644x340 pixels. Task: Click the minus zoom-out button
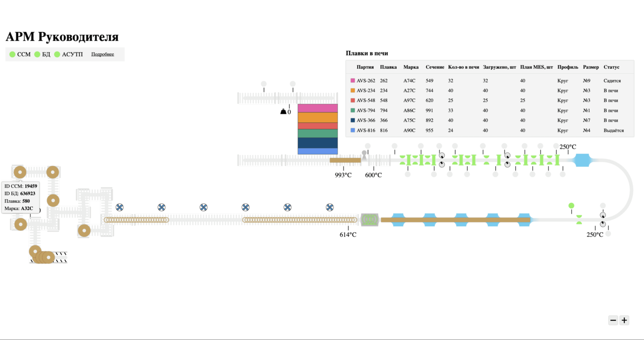pyautogui.click(x=613, y=320)
